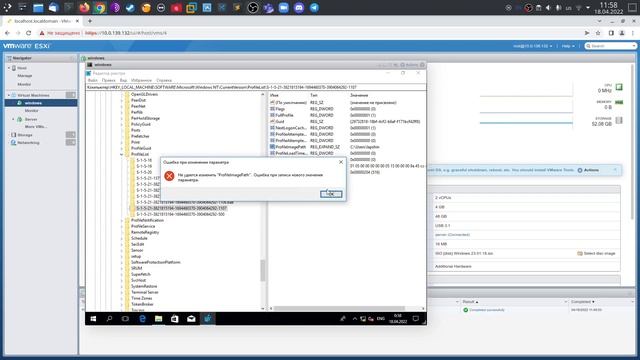The width and height of the screenshot is (640, 360).
Task: Click OK in the registry error dialog
Action: coord(331,194)
